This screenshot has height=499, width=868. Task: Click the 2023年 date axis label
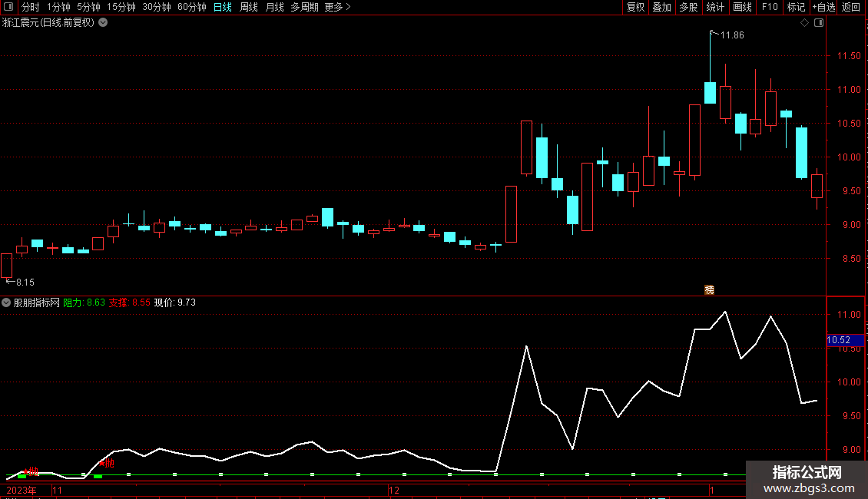(x=22, y=490)
